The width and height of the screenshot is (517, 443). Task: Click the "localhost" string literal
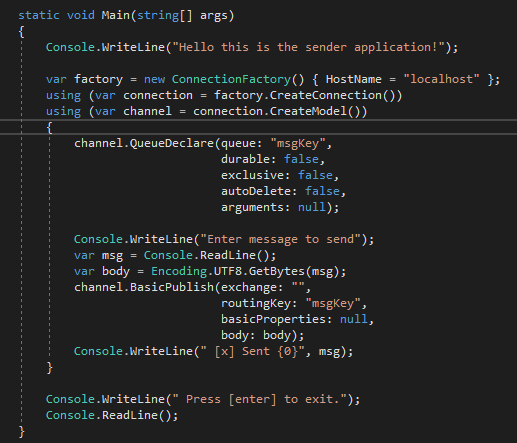coord(441,79)
